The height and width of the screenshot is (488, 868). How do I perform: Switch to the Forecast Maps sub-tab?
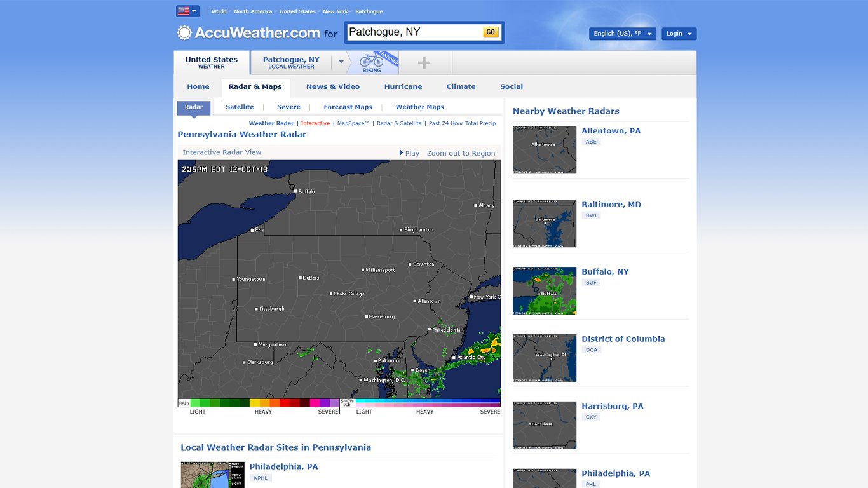pyautogui.click(x=348, y=107)
